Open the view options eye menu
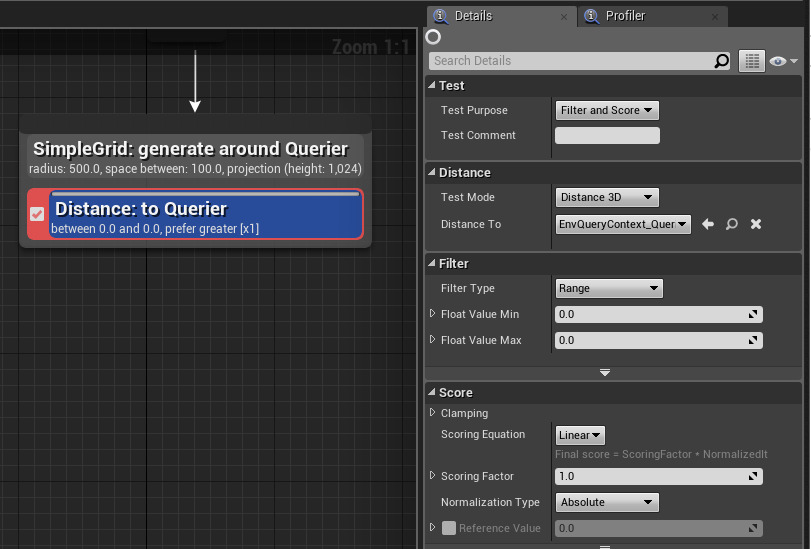Screen dimensions: 811x549 point(783,61)
